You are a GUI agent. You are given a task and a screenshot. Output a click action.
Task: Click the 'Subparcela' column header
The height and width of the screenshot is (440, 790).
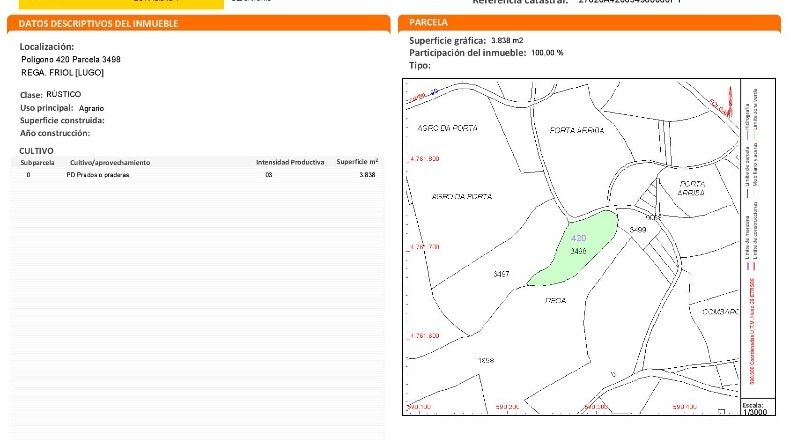[37, 163]
